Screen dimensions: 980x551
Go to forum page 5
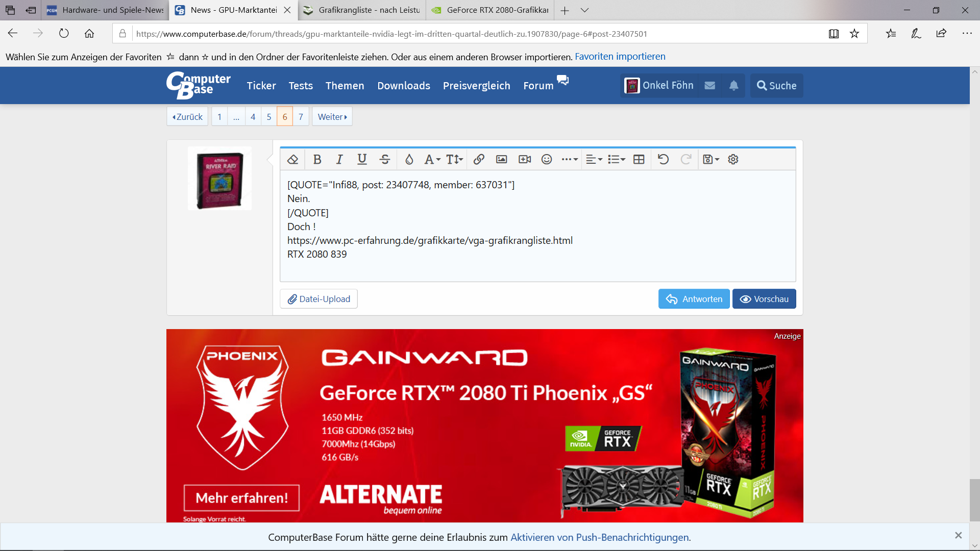269,117
